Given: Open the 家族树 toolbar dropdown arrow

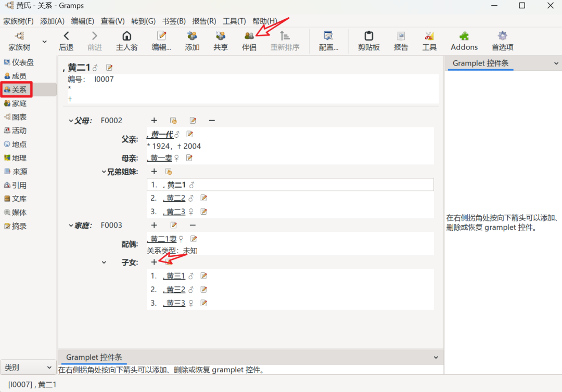Looking at the screenshot, I should point(44,42).
